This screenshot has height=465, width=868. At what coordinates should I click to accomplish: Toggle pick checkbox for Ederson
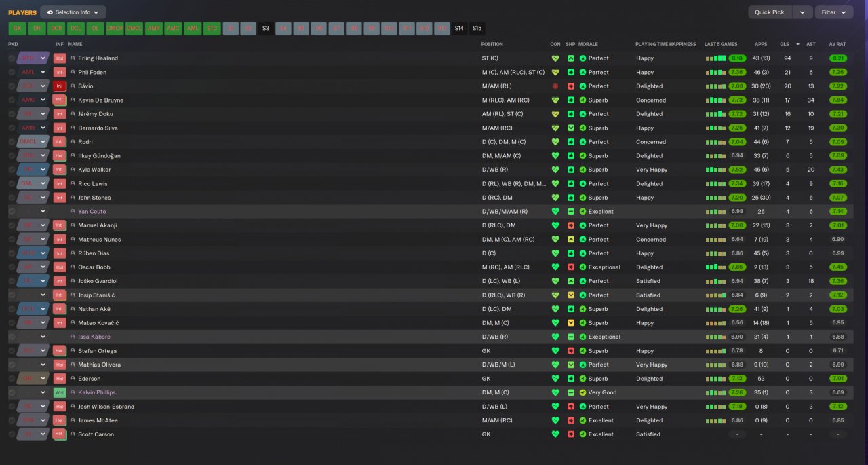tap(12, 379)
